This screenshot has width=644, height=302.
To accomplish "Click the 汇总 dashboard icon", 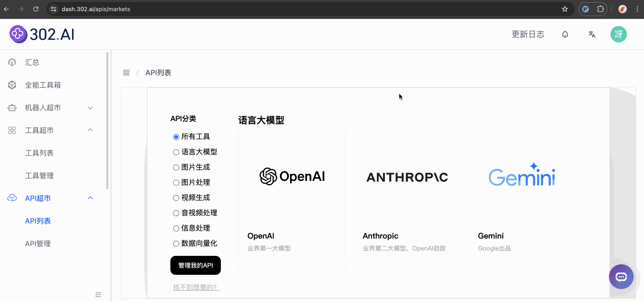I will click(12, 62).
